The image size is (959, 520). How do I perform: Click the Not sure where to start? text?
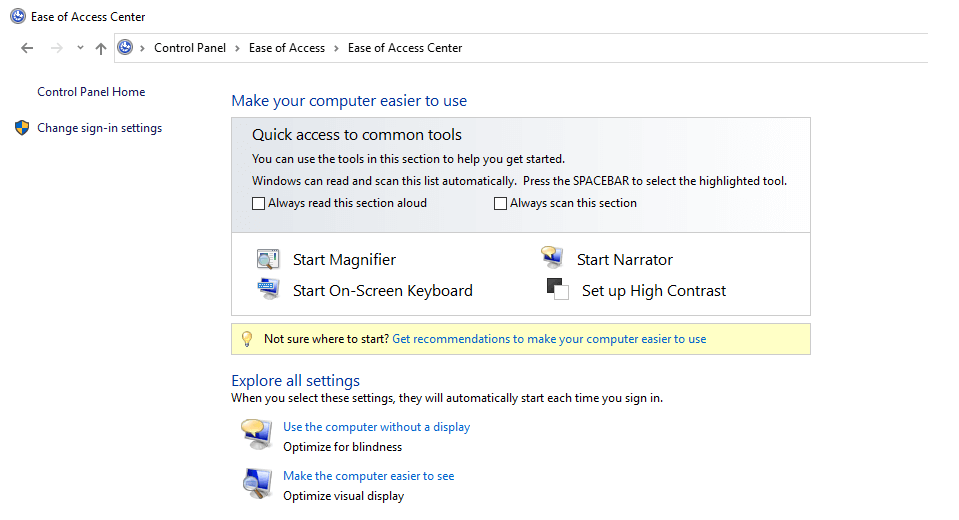tap(327, 339)
